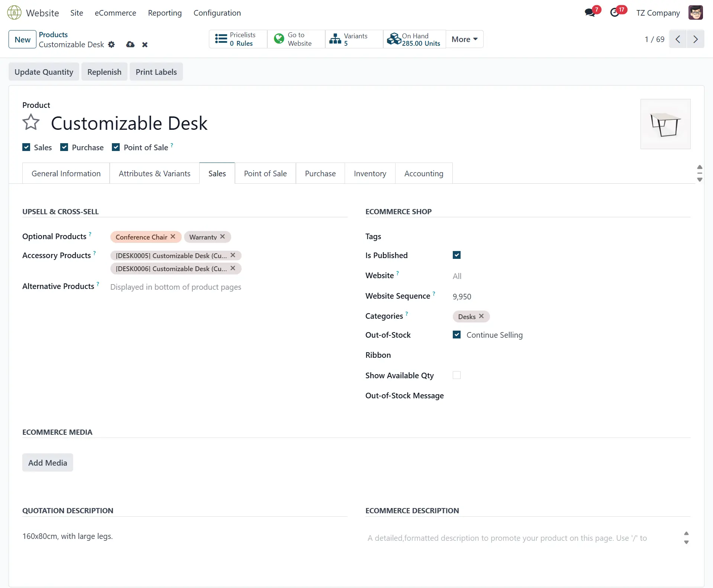This screenshot has height=588, width=713.
Task: Mark product as favorite with star icon
Action: pyautogui.click(x=31, y=122)
